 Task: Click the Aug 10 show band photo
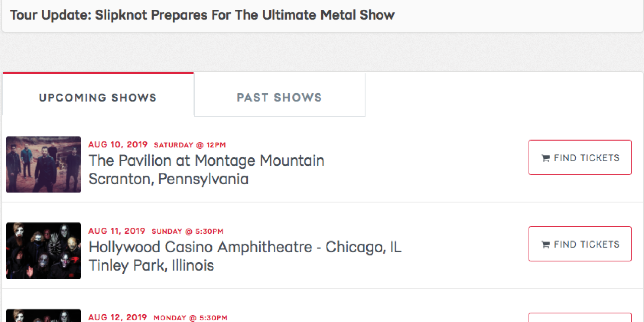pyautogui.click(x=44, y=164)
